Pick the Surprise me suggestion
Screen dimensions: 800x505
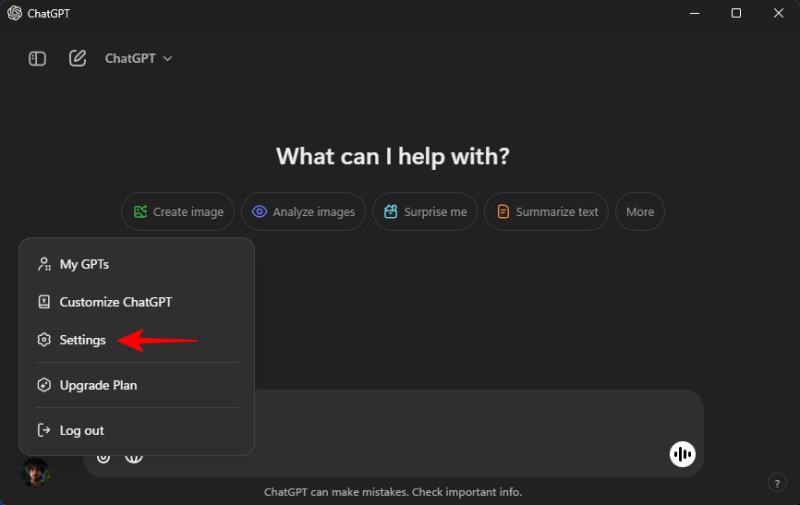click(x=425, y=212)
